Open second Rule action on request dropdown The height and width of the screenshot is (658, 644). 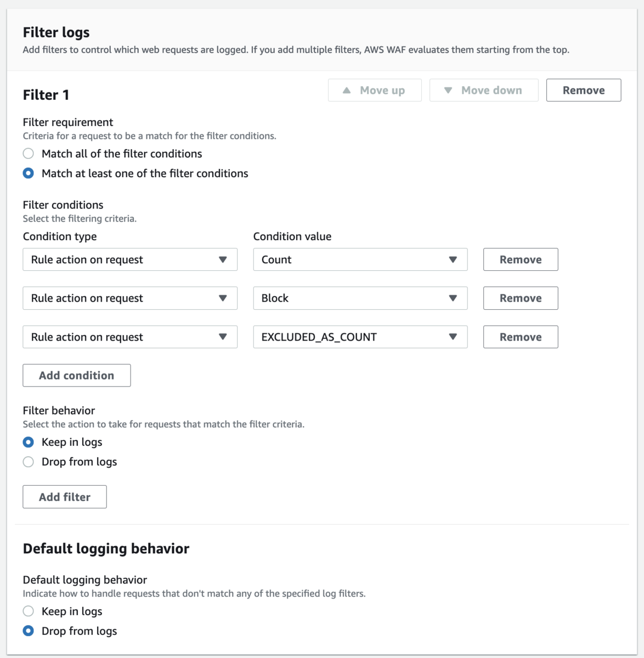pos(129,298)
